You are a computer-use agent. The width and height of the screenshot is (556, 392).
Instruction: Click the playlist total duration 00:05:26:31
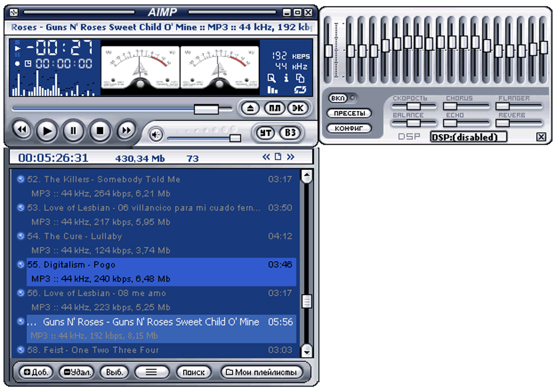[53, 157]
